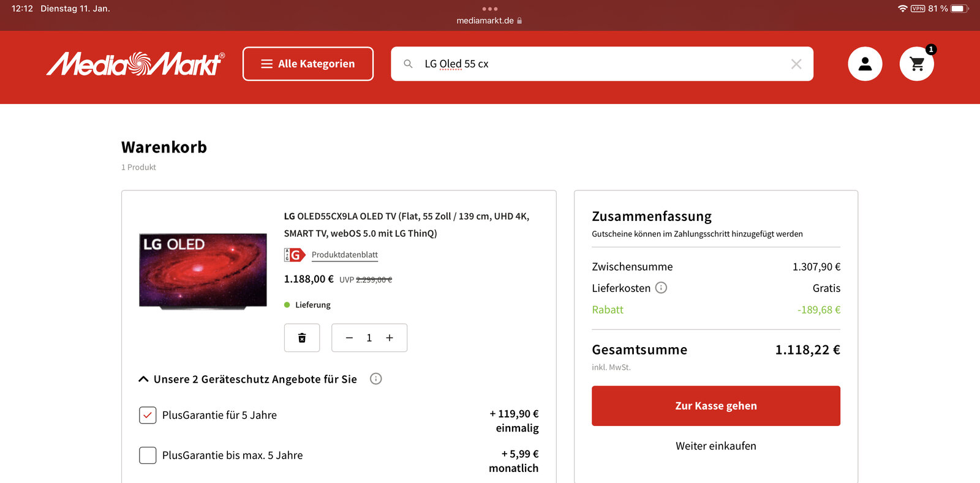Open the shopping cart icon
Image resolution: width=980 pixels, height=483 pixels.
point(917,64)
